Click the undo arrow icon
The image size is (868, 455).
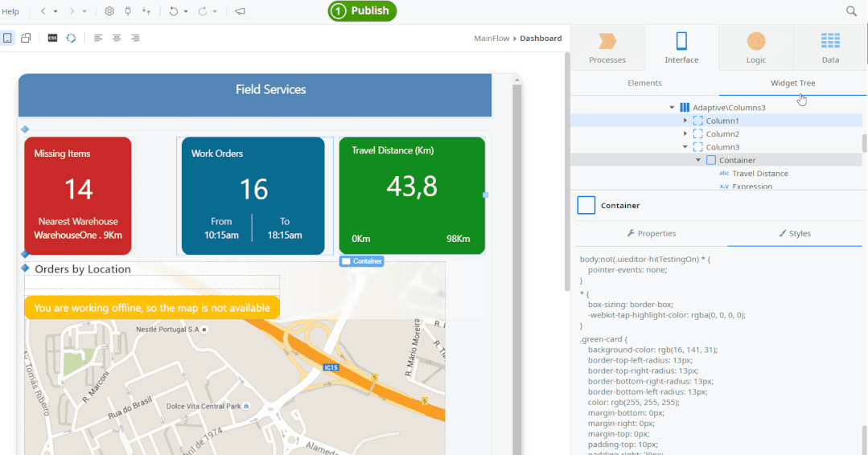coord(173,11)
